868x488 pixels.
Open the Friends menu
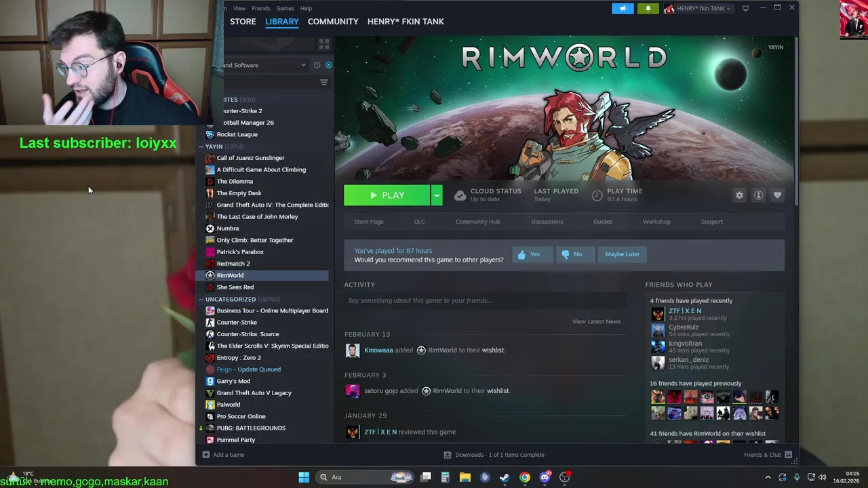(261, 8)
